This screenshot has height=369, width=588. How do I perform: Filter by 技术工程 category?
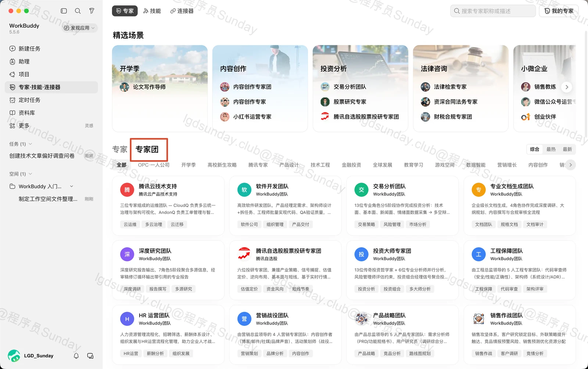pos(320,165)
